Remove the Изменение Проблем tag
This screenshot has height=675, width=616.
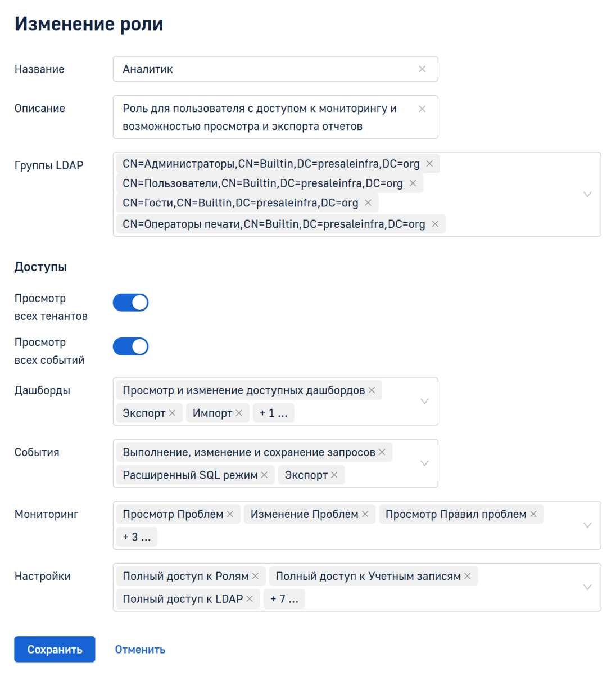coord(365,514)
